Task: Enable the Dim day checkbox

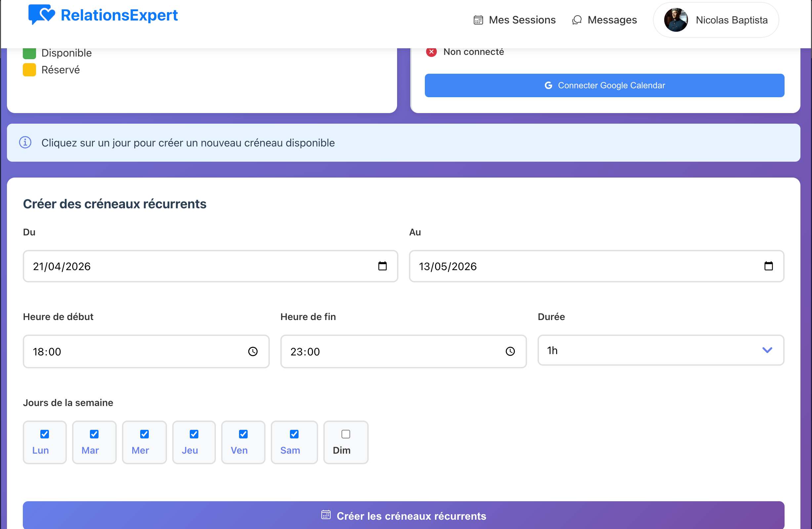Action: tap(345, 434)
